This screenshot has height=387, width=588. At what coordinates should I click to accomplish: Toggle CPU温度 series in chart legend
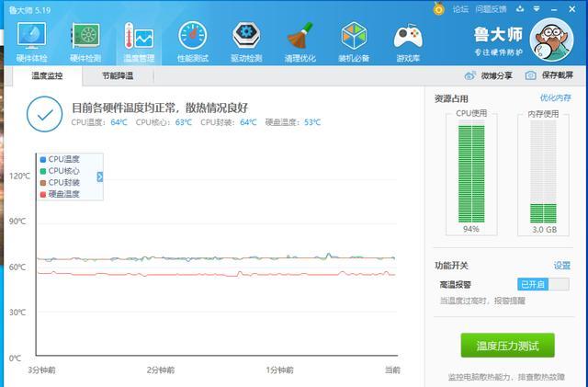(60, 159)
